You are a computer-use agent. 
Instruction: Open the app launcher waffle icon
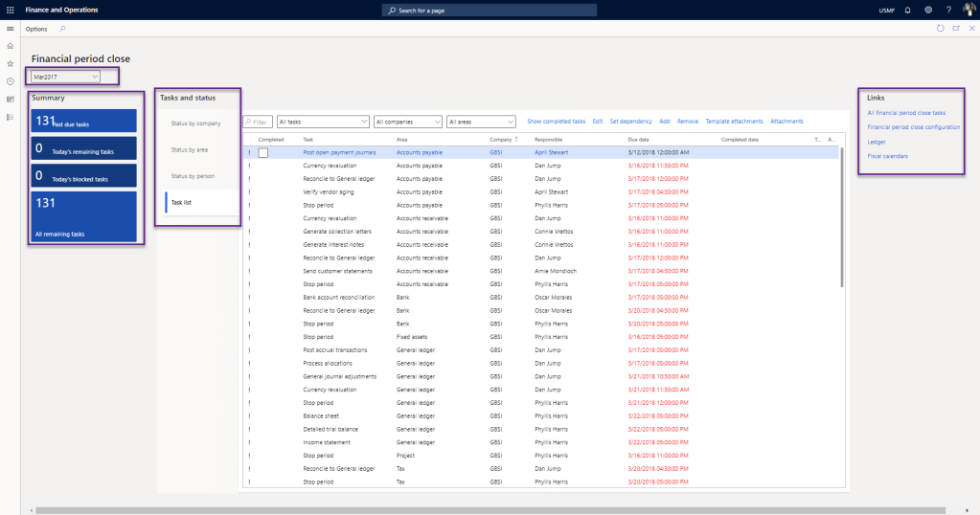tap(10, 10)
